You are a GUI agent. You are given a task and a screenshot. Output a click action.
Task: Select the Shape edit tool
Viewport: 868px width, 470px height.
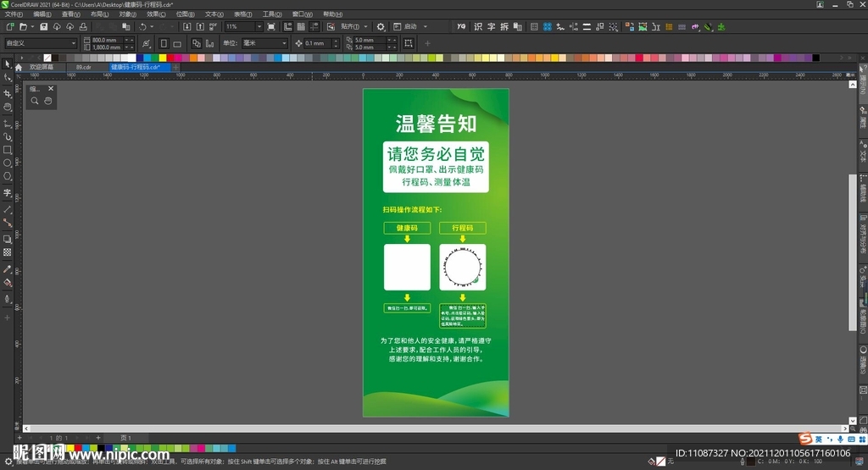point(7,78)
